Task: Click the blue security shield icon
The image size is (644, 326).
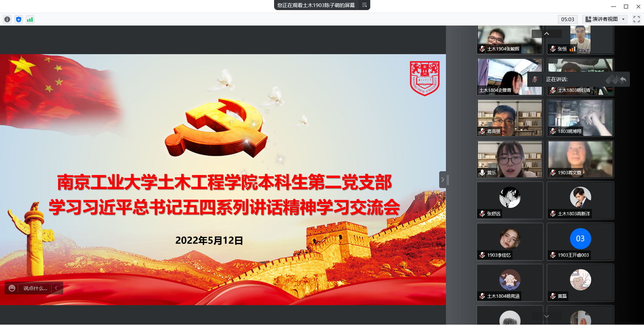Action: [x=19, y=20]
